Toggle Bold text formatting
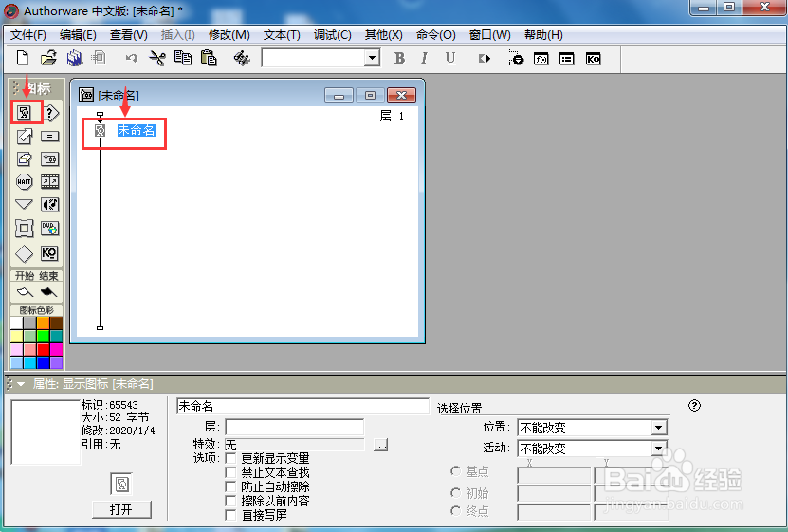Image resolution: width=788 pixels, height=532 pixels. click(399, 58)
